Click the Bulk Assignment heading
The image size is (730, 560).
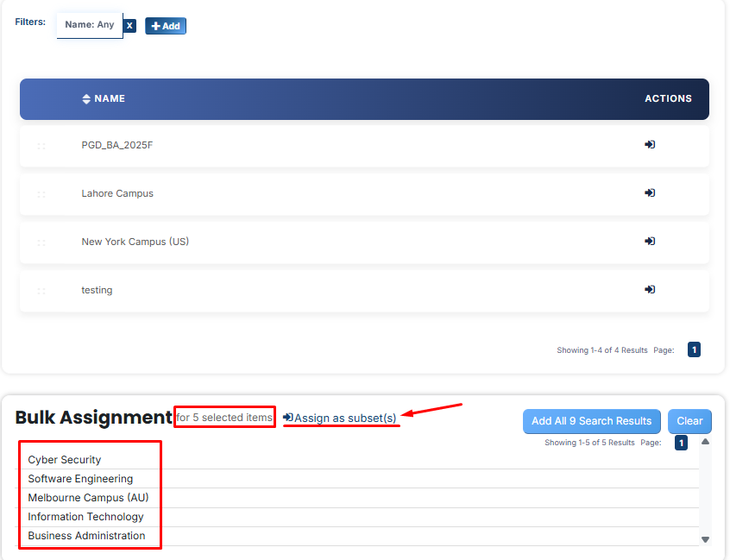coord(93,418)
